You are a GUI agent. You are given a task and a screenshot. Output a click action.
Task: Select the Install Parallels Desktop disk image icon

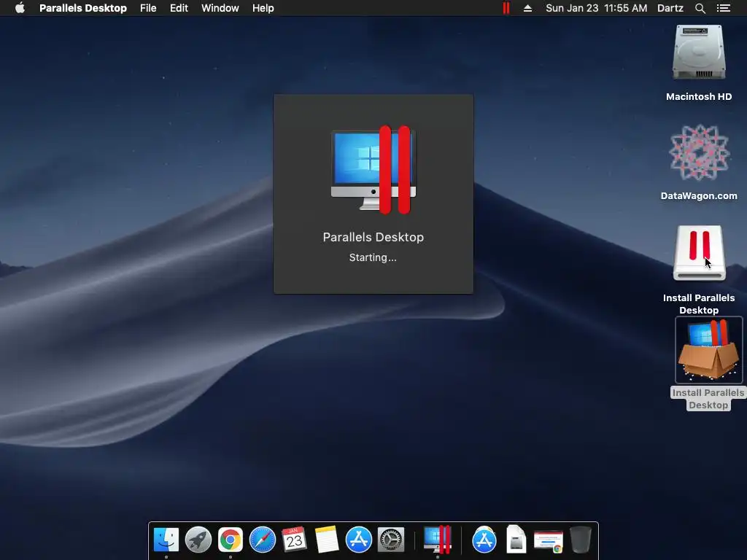click(699, 253)
